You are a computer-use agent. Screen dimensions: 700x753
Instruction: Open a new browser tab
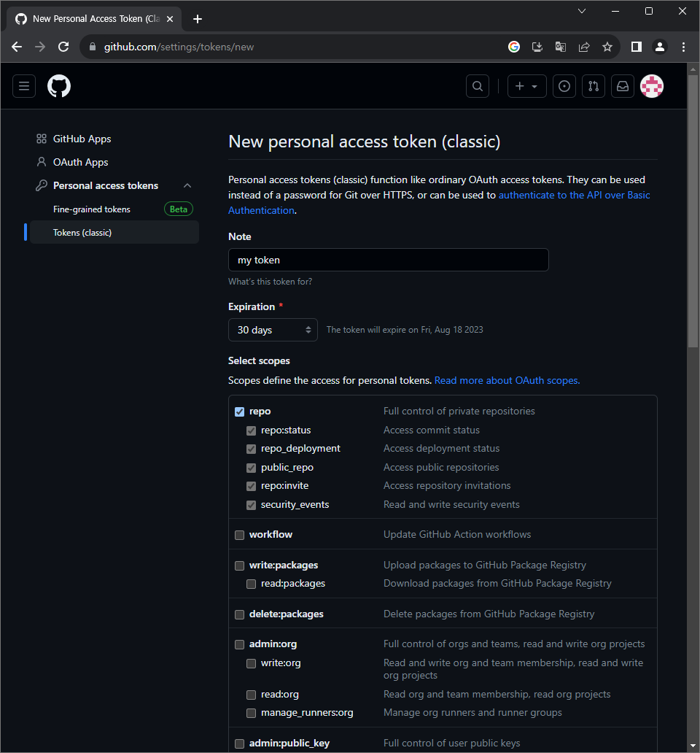[x=197, y=19]
